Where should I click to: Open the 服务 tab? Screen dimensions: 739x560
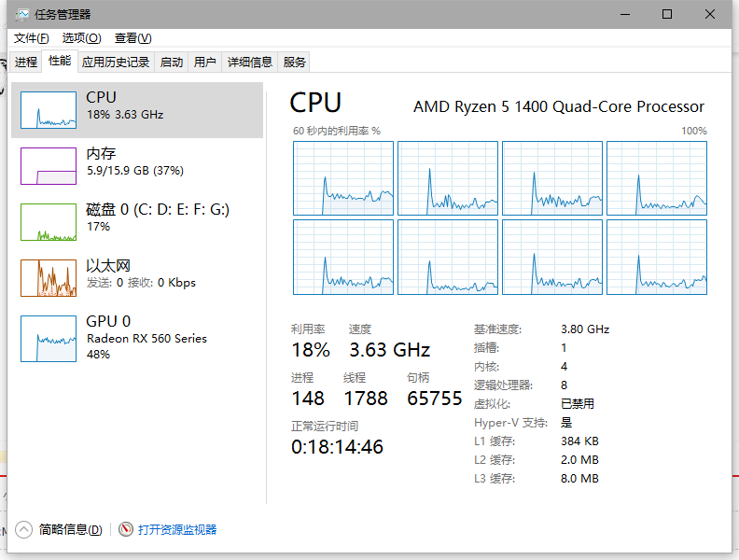pos(295,63)
